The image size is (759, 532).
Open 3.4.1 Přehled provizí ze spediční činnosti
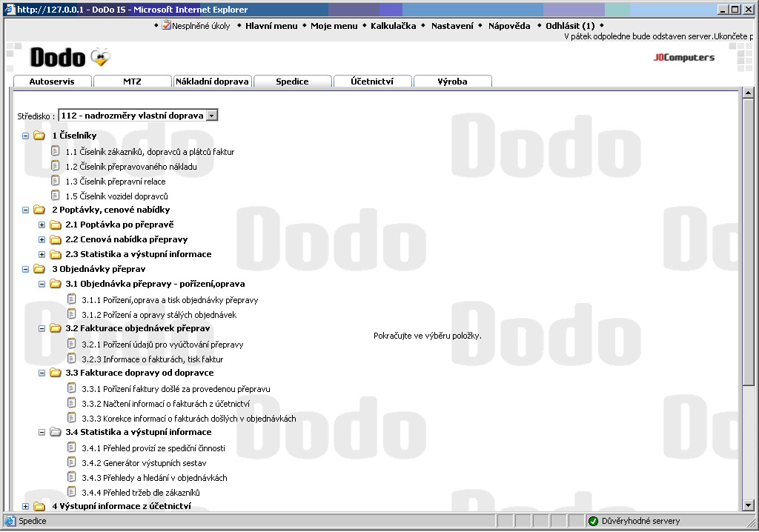[153, 448]
